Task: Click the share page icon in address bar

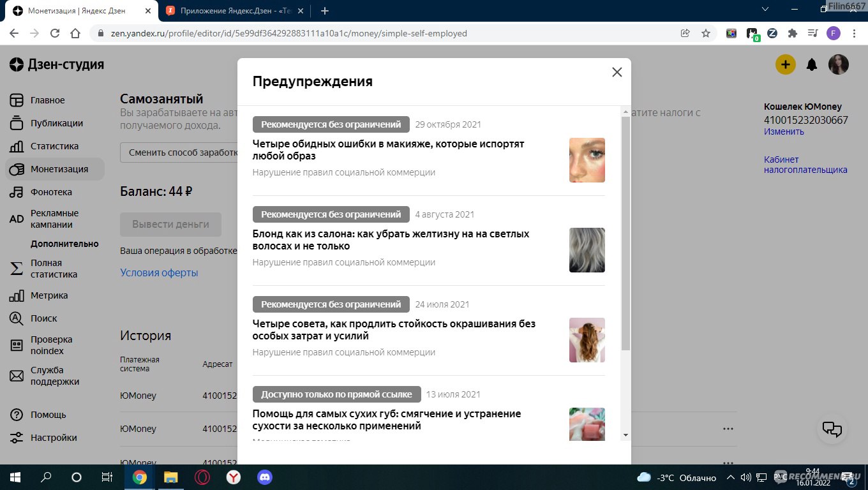Action: tap(685, 33)
